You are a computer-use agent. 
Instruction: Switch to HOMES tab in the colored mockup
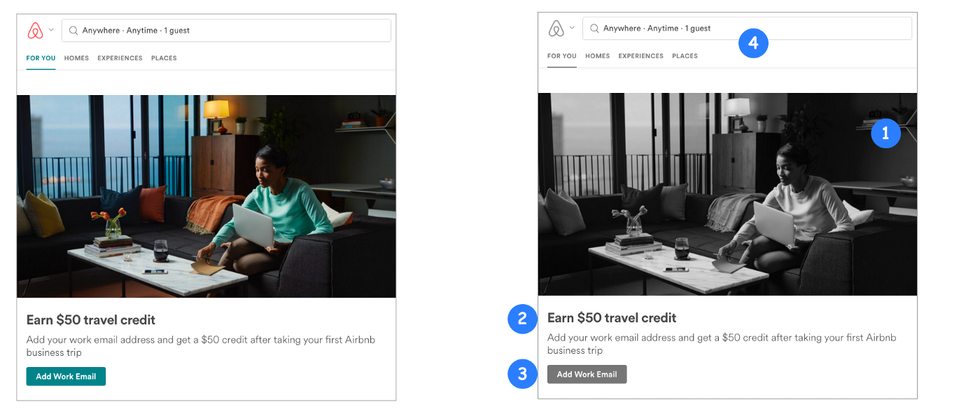point(76,58)
